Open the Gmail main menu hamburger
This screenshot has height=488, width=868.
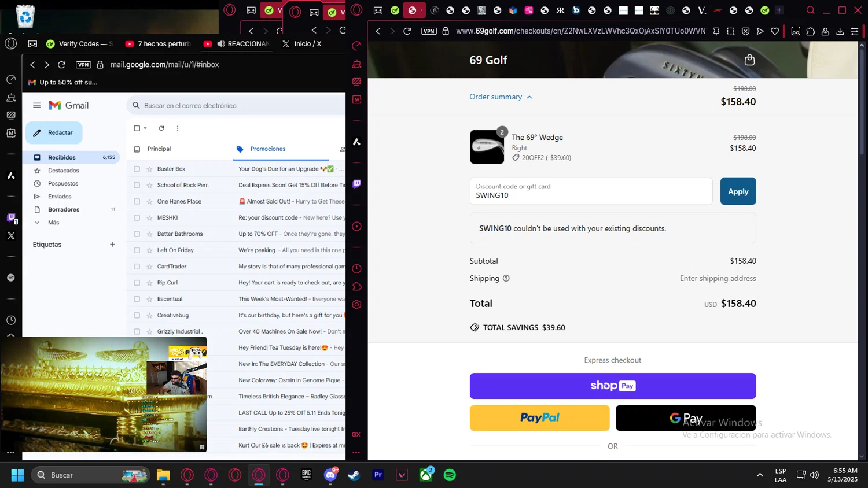37,105
